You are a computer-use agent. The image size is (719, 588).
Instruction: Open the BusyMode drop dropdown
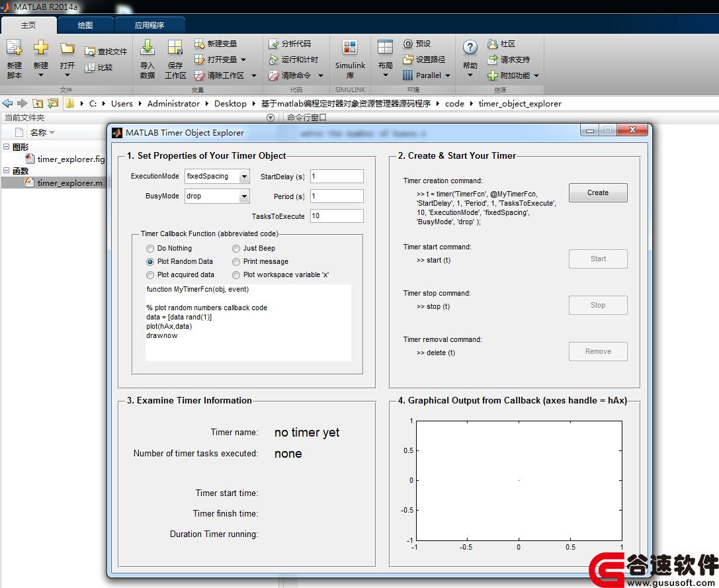pyautogui.click(x=244, y=196)
